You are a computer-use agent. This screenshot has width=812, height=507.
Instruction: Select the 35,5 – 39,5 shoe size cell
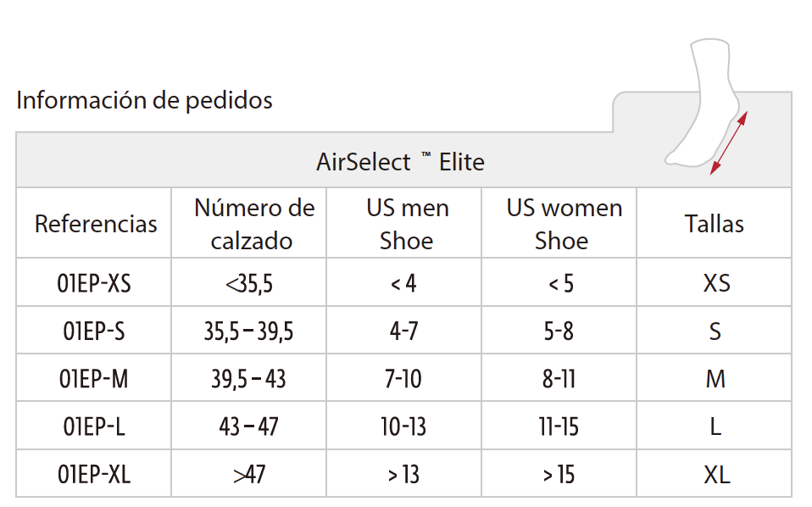click(248, 331)
